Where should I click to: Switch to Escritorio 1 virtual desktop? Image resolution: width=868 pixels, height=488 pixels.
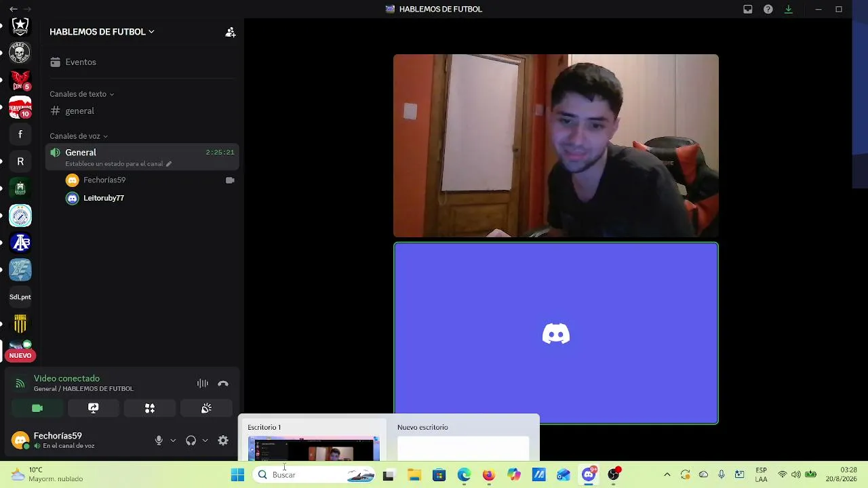click(313, 441)
